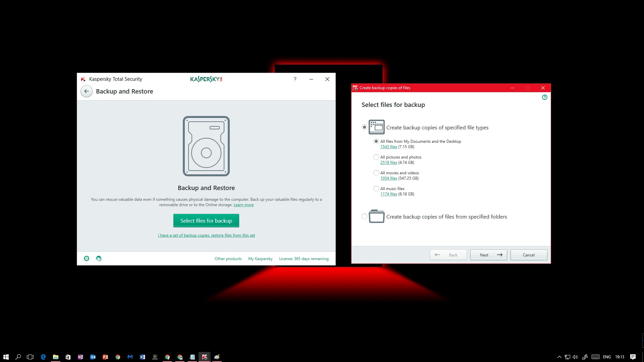Viewport: 644px width, 362px height.
Task: Open the 1174 files link
Action: 388,194
